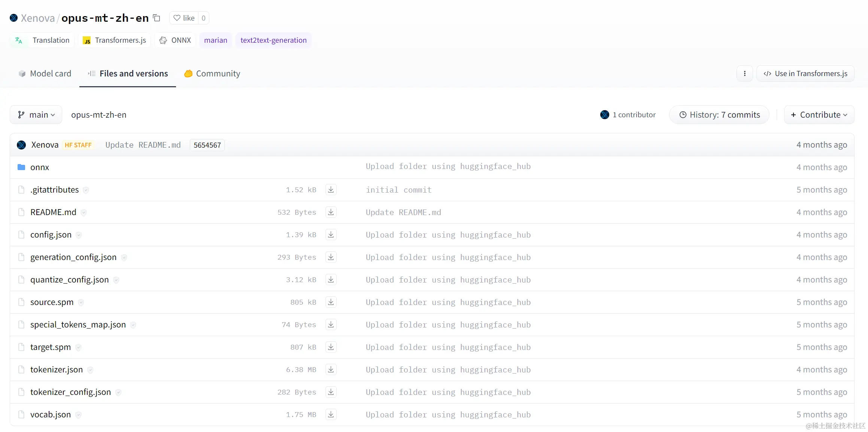Viewport: 868px width, 432px height.
Task: Open the onnx folder
Action: coord(40,167)
